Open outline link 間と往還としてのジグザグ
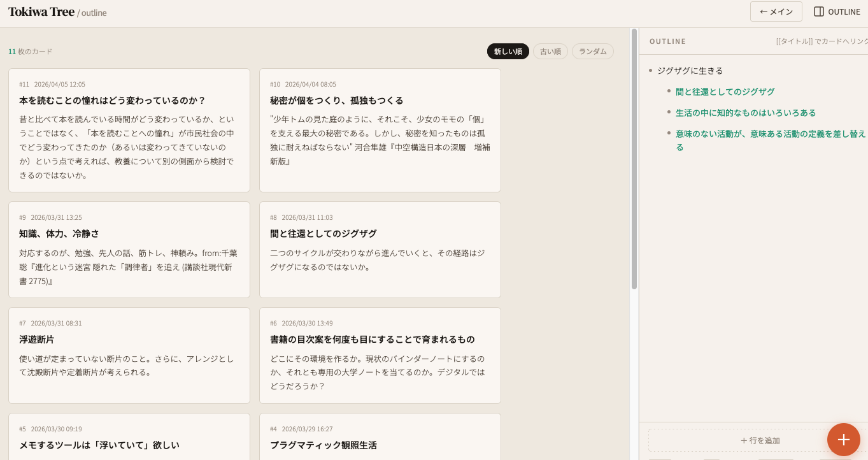 (725, 92)
